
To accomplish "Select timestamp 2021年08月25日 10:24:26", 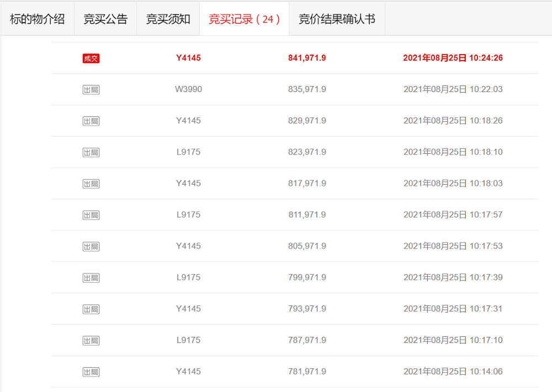I will click(x=453, y=58).
